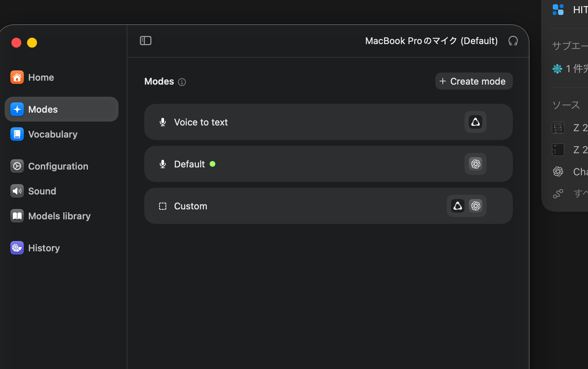The height and width of the screenshot is (369, 588).
Task: Click the model icon on Voice to text row
Action: [476, 122]
